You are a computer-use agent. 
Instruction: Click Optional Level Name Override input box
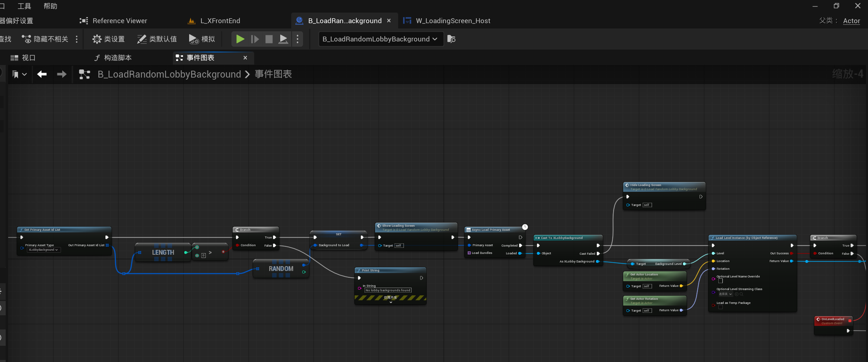(720, 281)
